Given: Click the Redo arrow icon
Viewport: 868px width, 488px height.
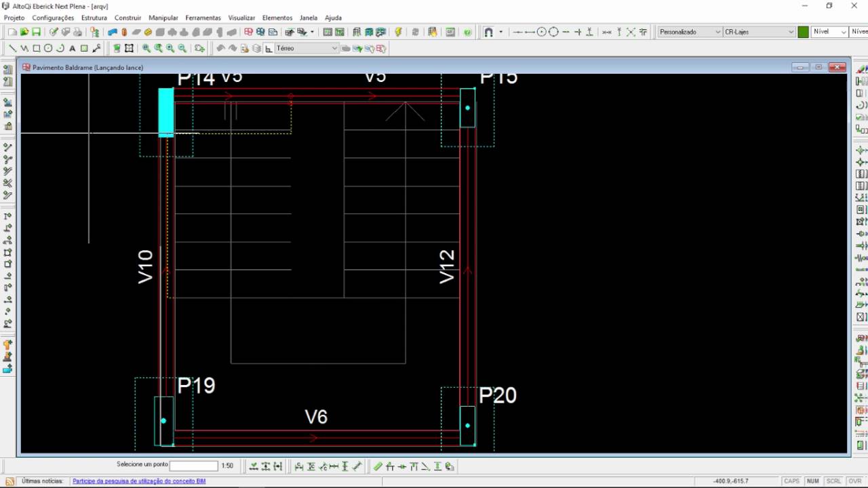Looking at the screenshot, I should click(233, 48).
